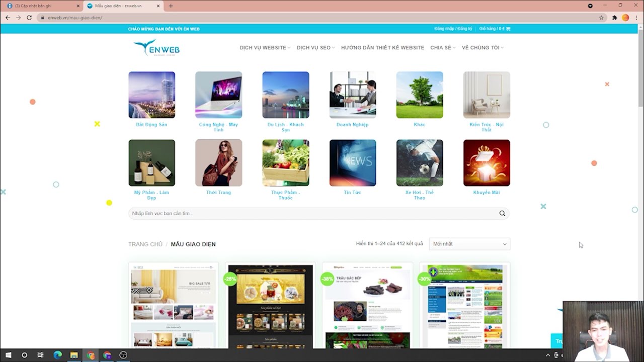Open the 'Mới nhất' sort dropdown

pyautogui.click(x=469, y=244)
